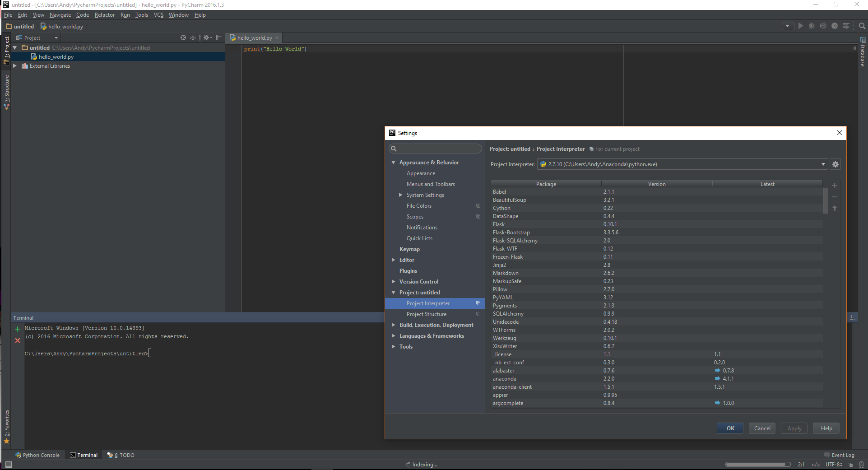
Task: Click the indexing progress bar
Action: tap(758, 465)
